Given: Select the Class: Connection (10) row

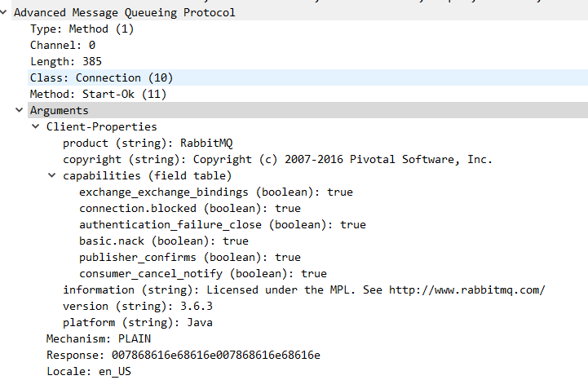Looking at the screenshot, I should coord(308,77).
